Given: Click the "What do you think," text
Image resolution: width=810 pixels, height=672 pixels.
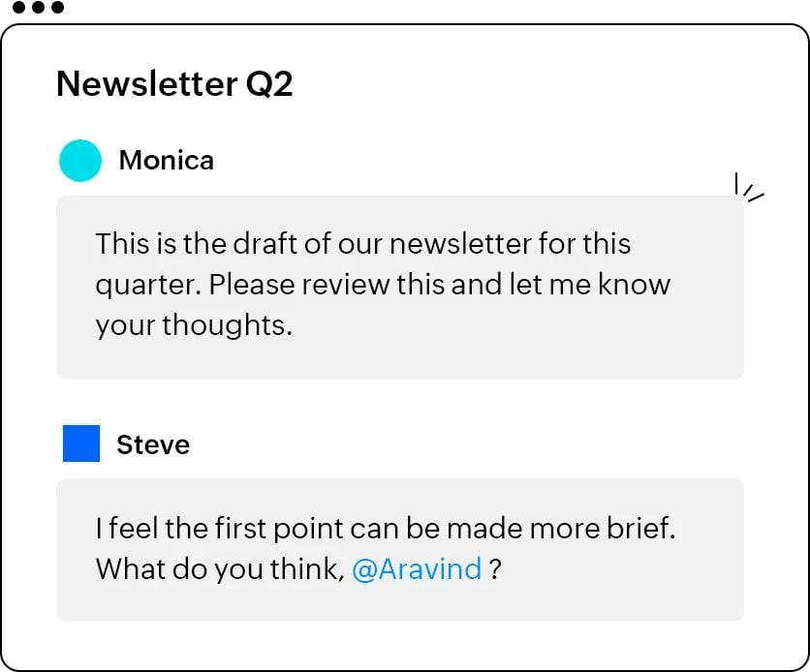Looking at the screenshot, I should [220, 568].
